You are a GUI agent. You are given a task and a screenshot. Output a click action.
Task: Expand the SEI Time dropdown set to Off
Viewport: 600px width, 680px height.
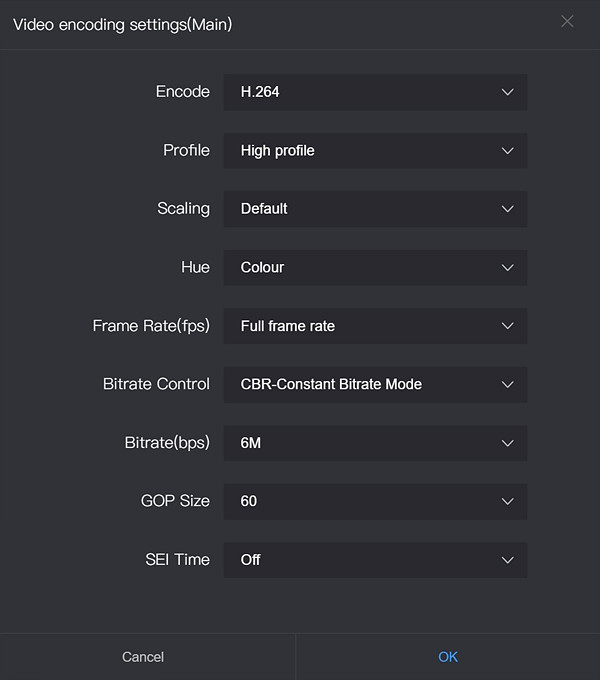374,560
